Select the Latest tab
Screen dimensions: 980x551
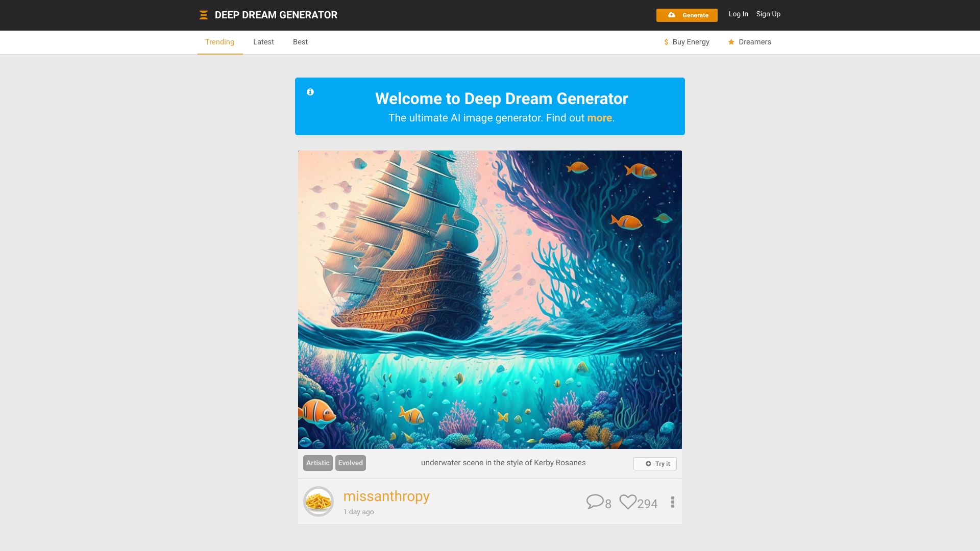coord(263,42)
